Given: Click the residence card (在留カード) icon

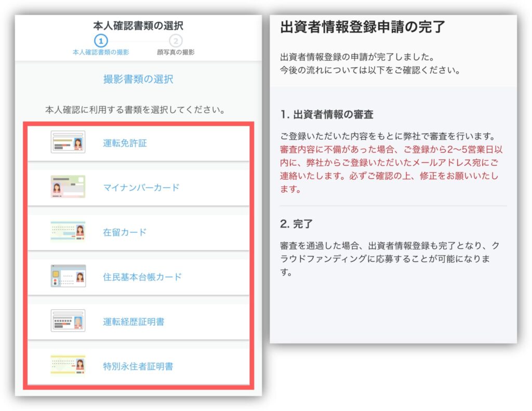Looking at the screenshot, I should (68, 232).
